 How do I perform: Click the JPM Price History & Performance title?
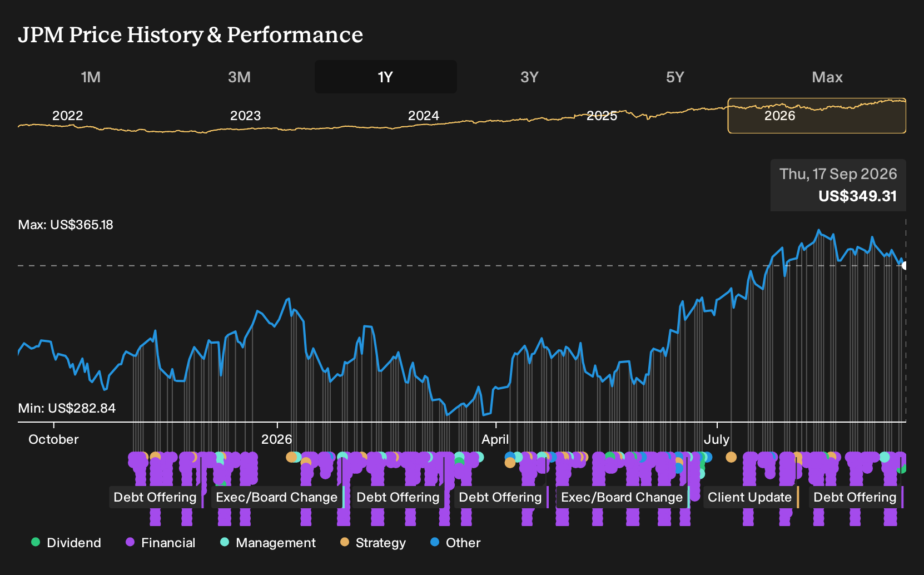pos(190,34)
